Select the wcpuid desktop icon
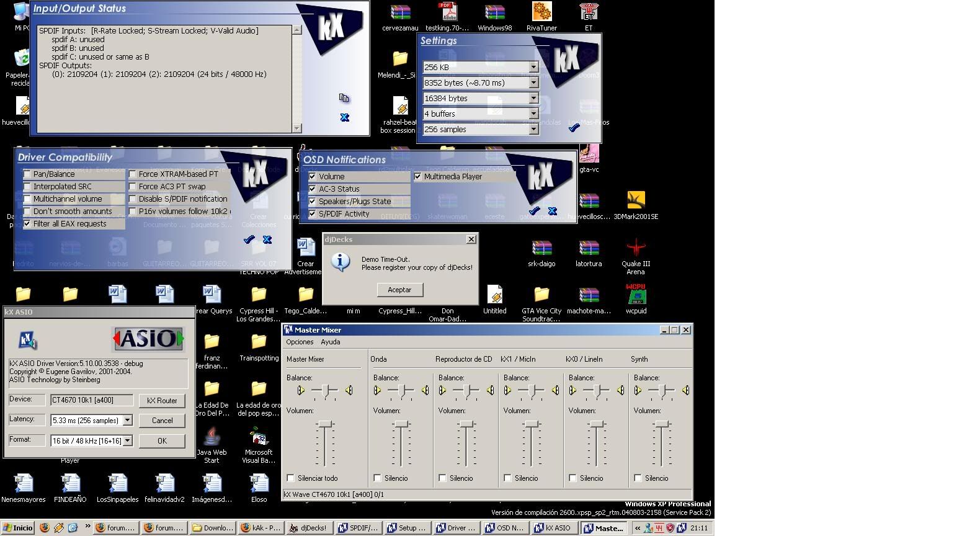 point(636,300)
